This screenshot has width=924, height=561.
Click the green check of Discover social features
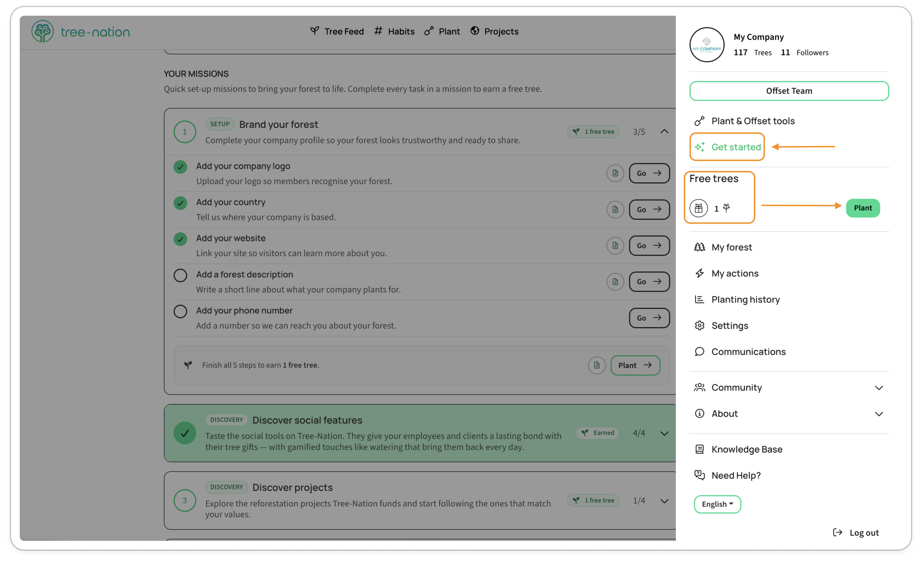click(x=185, y=433)
